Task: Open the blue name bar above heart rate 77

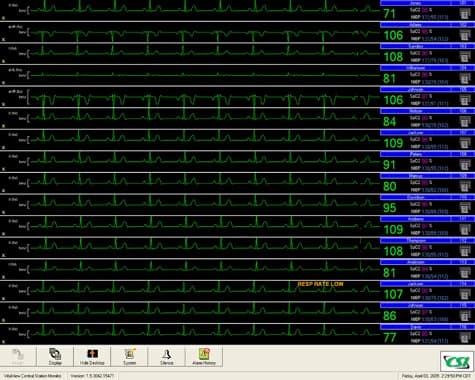Action: [x=427, y=327]
